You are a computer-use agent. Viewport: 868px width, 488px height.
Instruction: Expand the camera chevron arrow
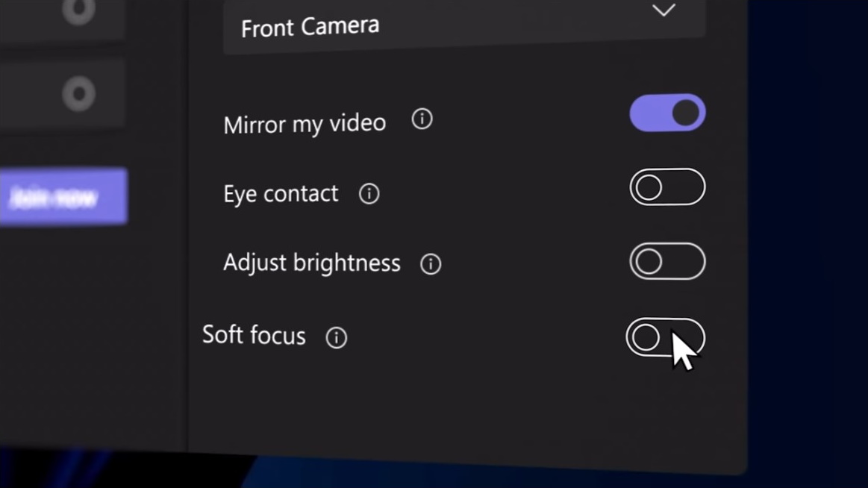tap(664, 10)
